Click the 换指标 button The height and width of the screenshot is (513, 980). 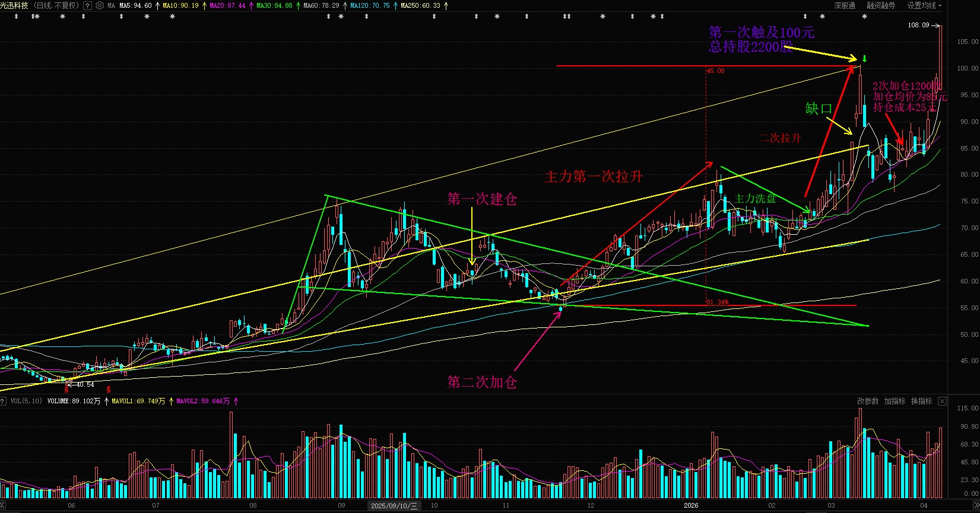tap(921, 402)
